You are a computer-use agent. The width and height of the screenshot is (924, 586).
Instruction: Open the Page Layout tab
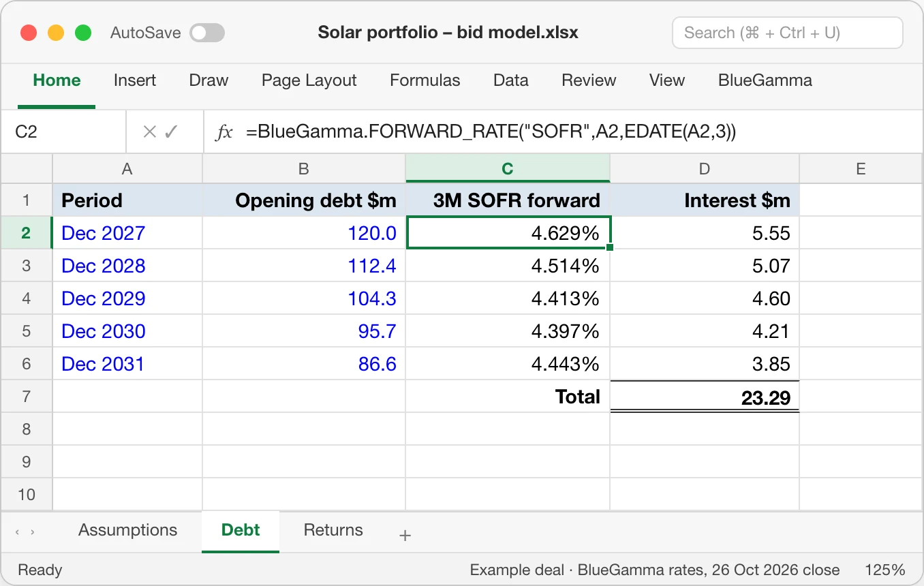coord(309,80)
